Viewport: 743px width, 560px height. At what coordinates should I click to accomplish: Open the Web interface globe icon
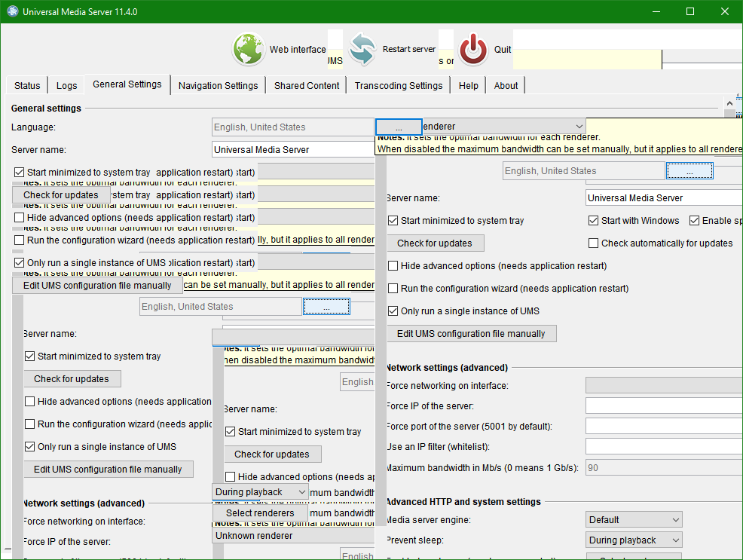coord(249,49)
